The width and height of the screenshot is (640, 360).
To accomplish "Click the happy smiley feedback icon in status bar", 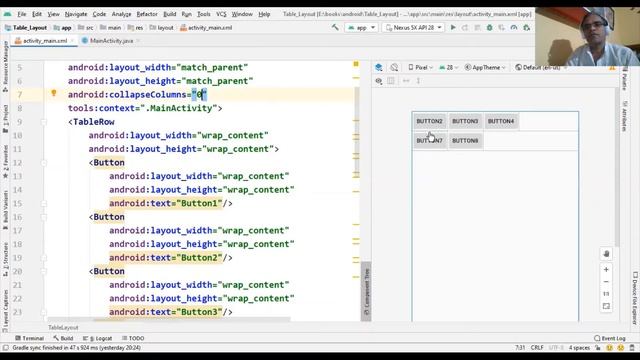I will 609,348.
